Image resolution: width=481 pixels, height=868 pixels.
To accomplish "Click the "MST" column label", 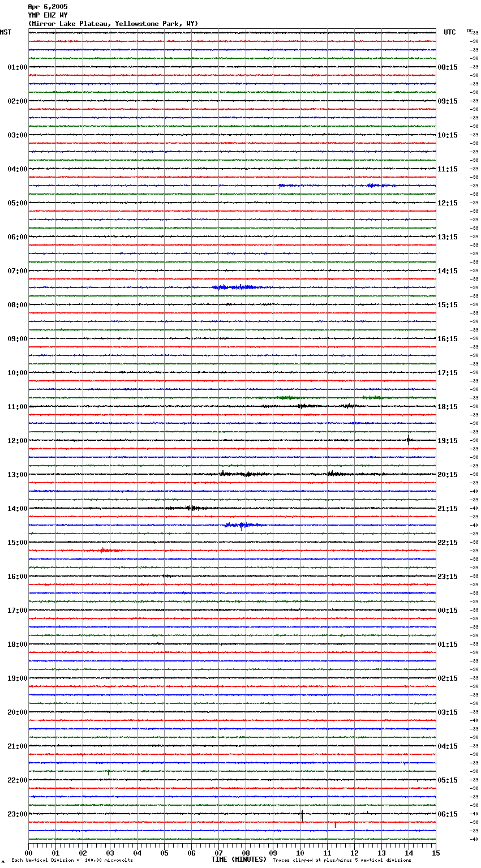I will pos(6,32).
